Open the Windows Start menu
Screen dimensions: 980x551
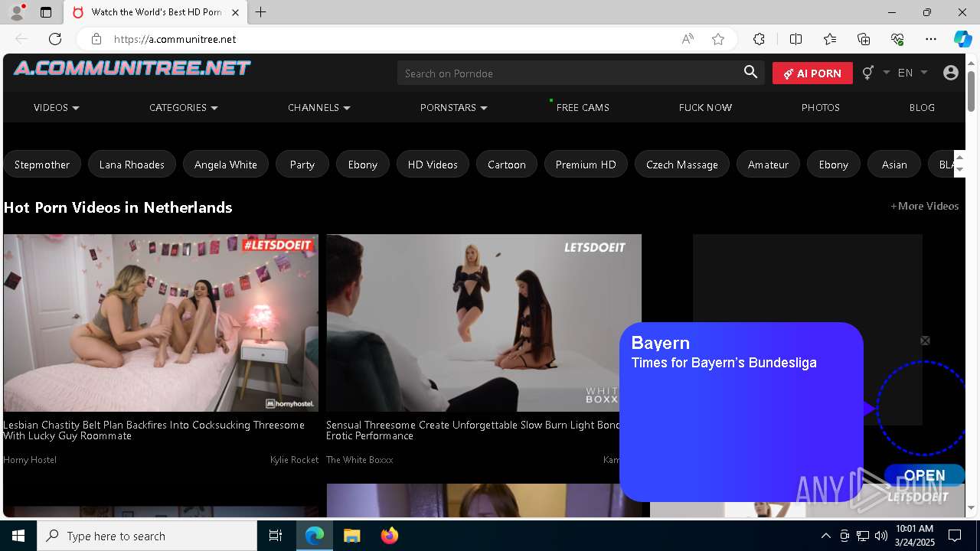coord(18,536)
